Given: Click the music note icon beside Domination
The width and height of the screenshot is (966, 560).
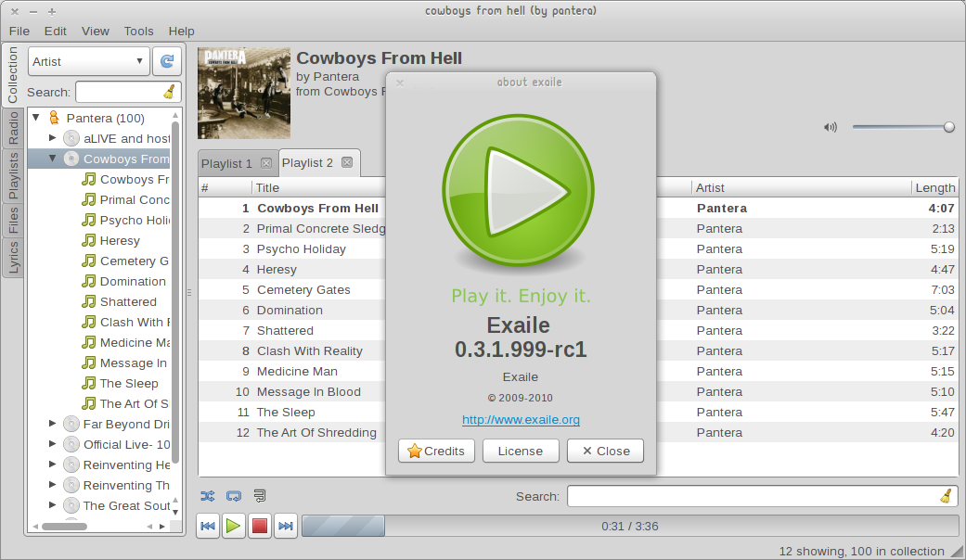Looking at the screenshot, I should point(89,281).
